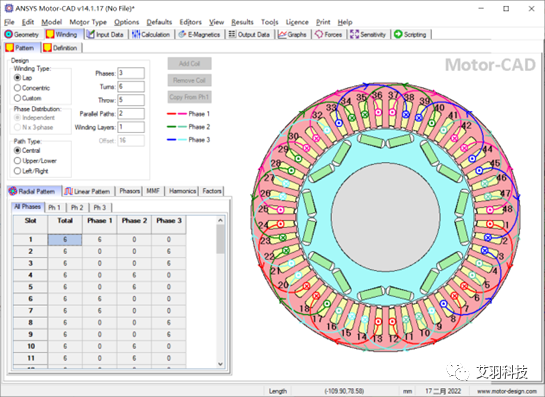Click the Phase 2 legend color line

coord(177,127)
